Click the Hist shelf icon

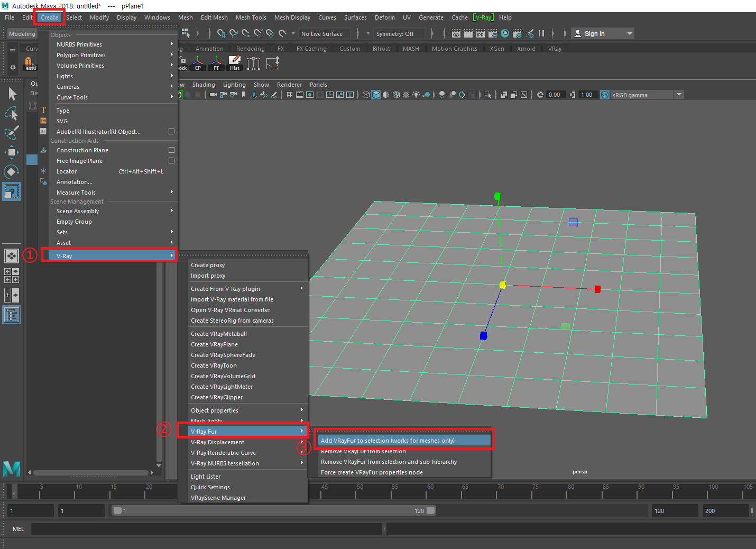tap(235, 63)
